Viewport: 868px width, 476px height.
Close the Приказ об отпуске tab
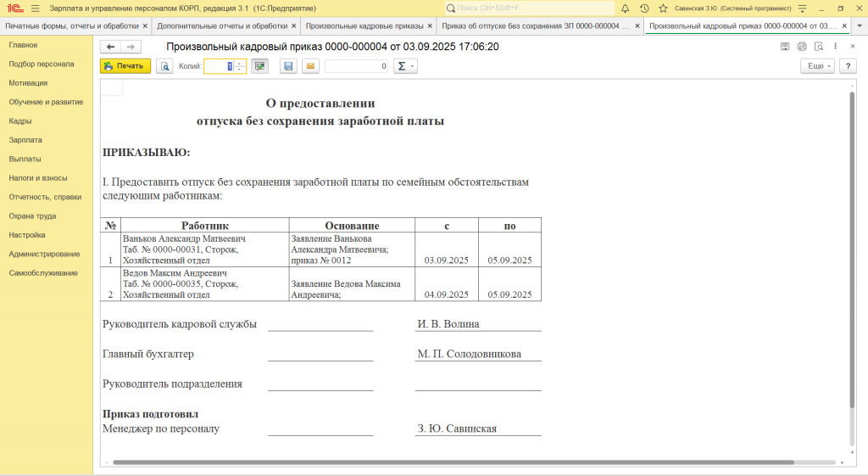point(637,26)
